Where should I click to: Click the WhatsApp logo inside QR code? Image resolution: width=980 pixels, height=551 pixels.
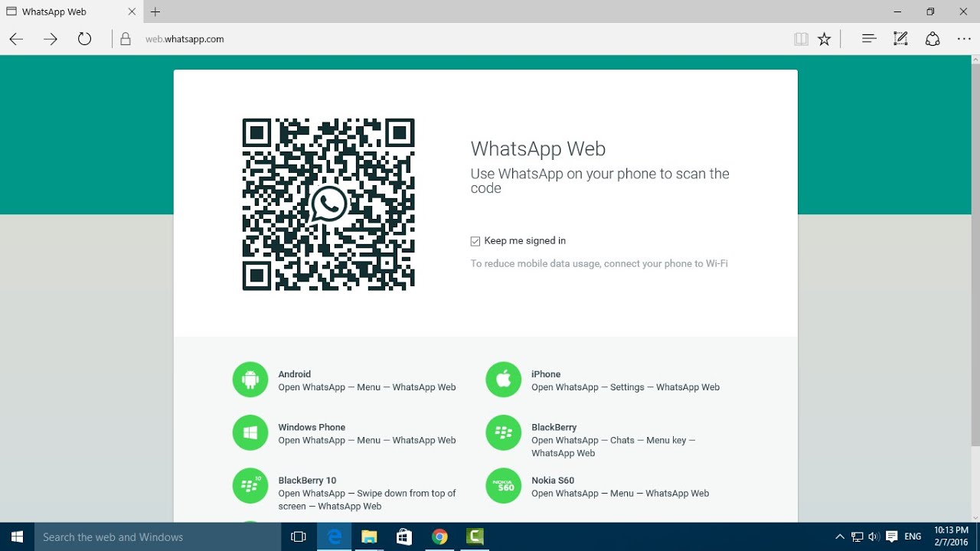click(x=329, y=204)
